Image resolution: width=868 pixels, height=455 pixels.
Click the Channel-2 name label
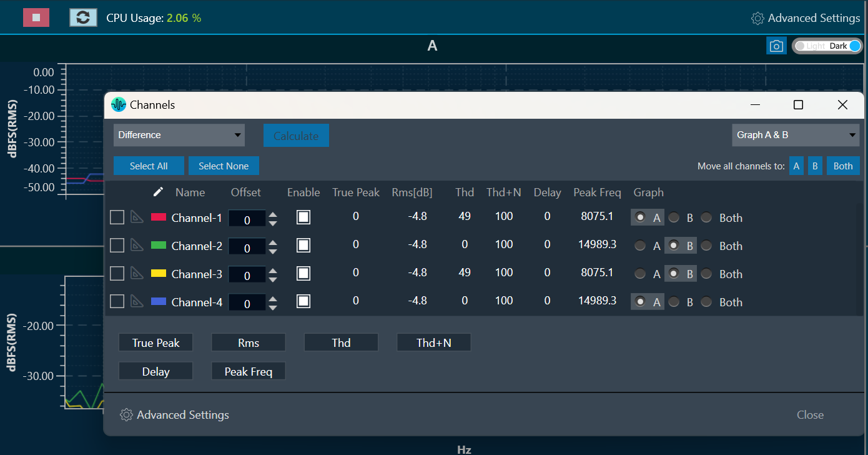[197, 246]
